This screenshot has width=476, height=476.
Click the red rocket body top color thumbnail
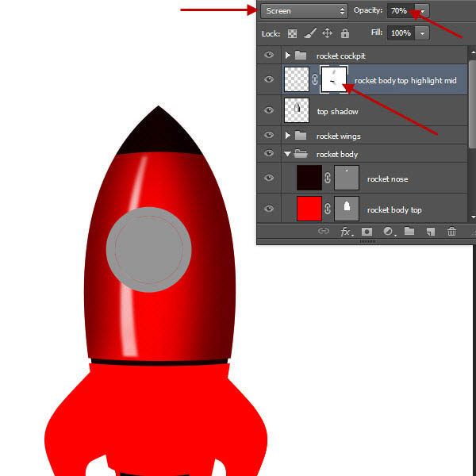[309, 209]
